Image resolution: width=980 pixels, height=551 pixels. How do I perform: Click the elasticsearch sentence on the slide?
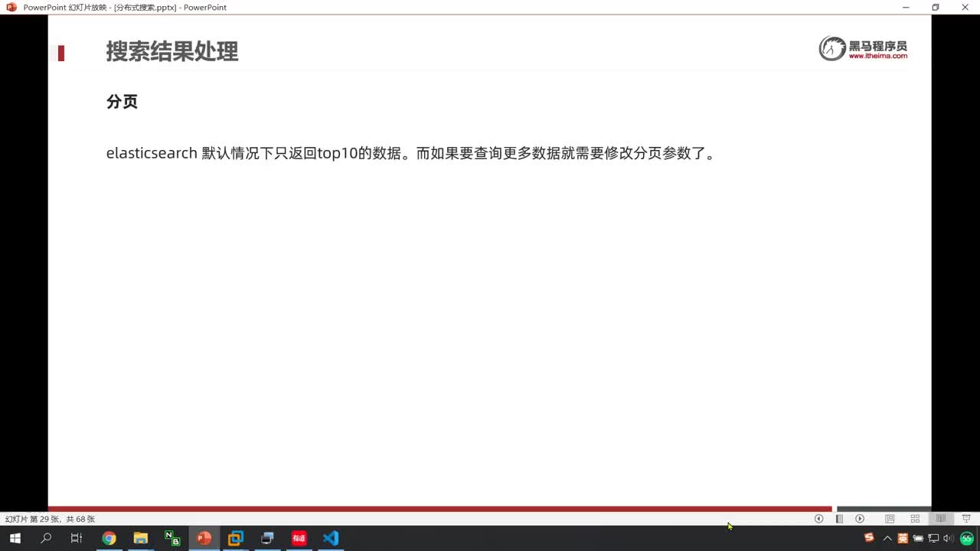411,153
